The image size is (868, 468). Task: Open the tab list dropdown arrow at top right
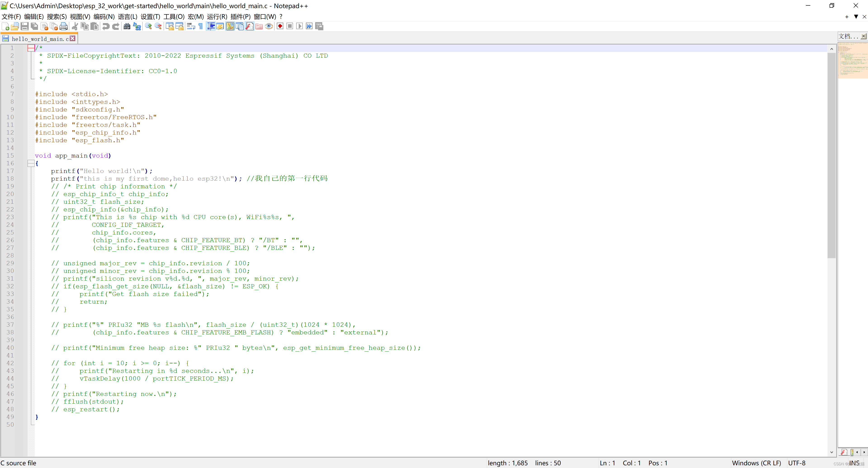pyautogui.click(x=856, y=17)
